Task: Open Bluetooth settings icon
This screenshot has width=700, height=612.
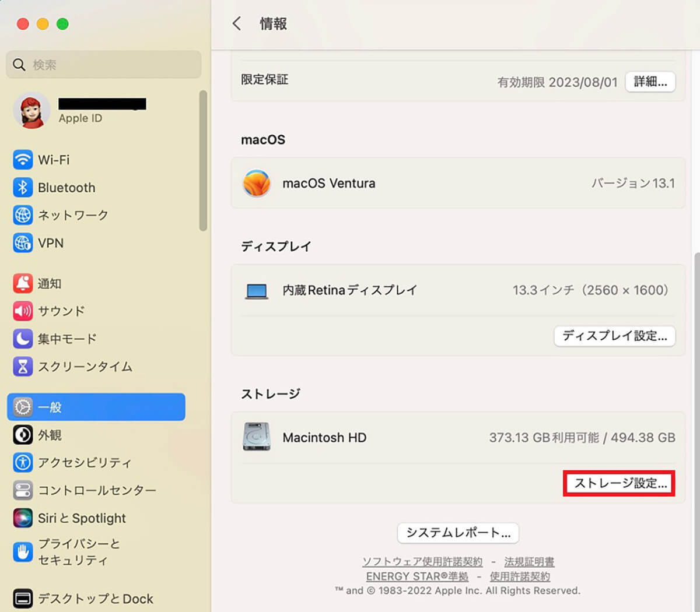Action: point(23,187)
